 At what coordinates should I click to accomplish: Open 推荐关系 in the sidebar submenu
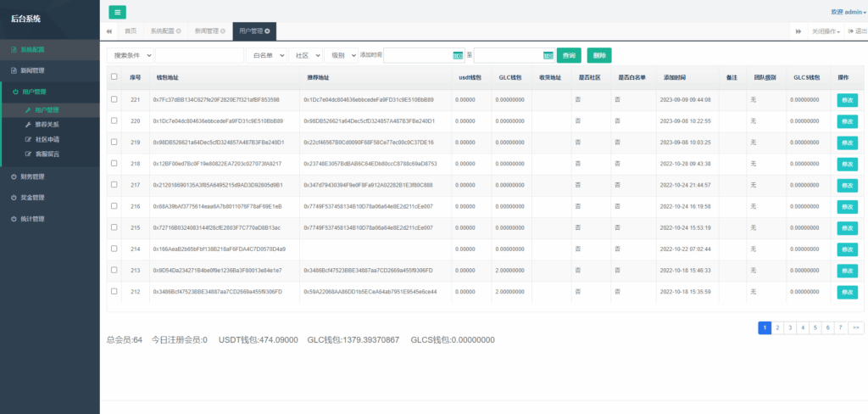[x=47, y=125]
